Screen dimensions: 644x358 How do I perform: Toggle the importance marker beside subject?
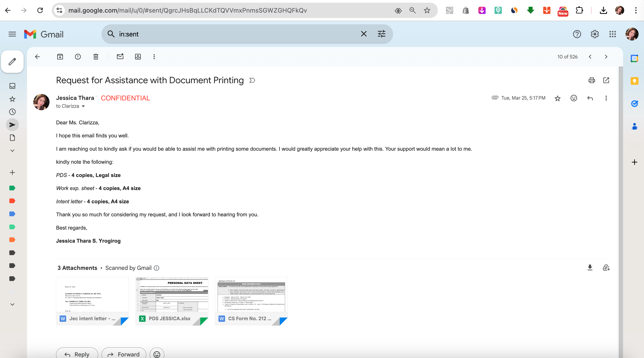click(x=252, y=81)
